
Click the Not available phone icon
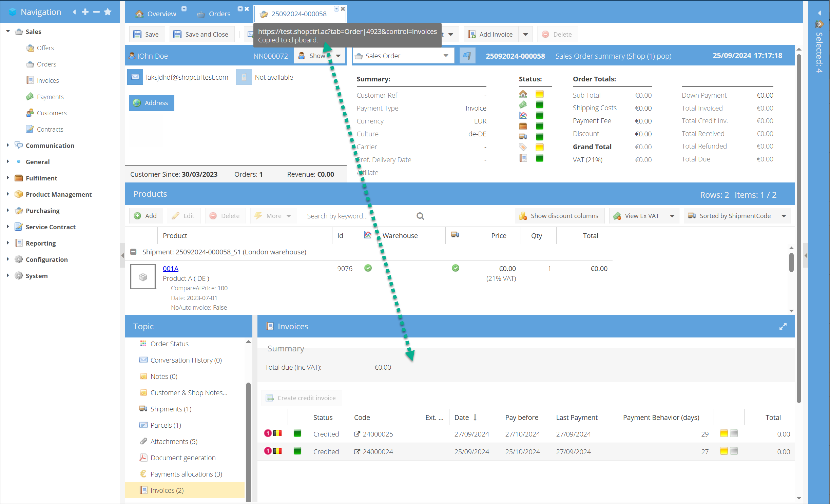(x=244, y=77)
